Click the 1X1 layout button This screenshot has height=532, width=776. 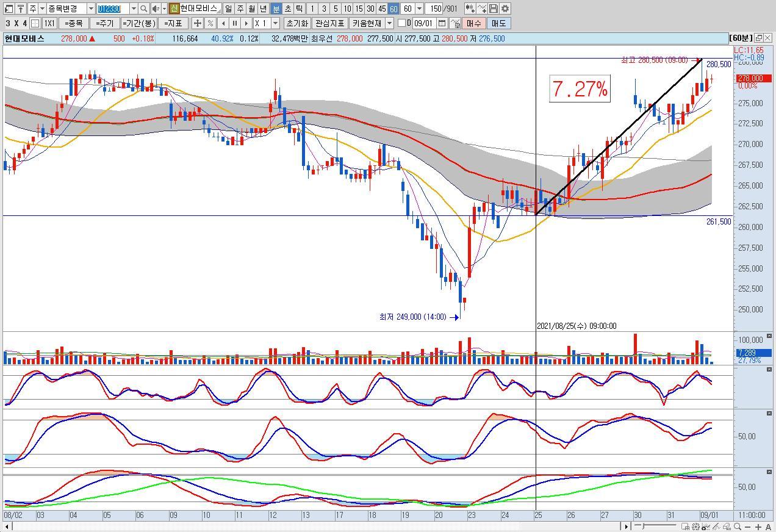coord(49,23)
